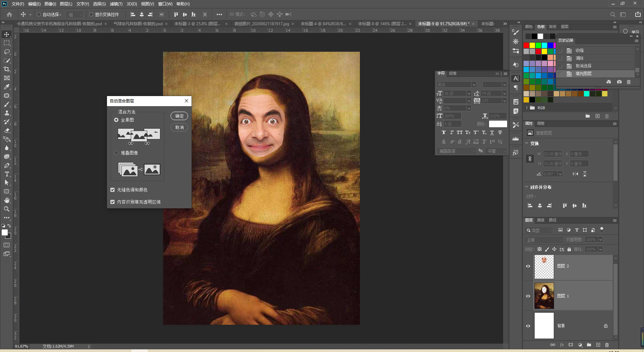
Task: Click the red color swatch
Action: point(526,45)
